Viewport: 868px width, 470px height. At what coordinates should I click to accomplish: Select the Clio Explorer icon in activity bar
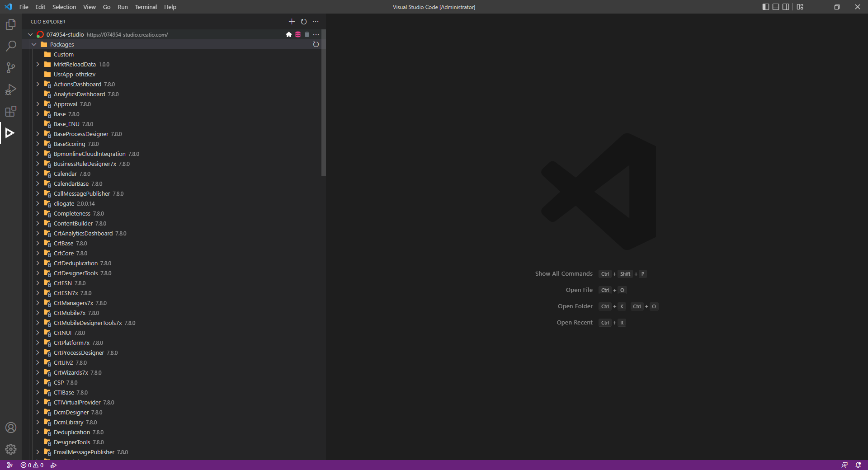pyautogui.click(x=10, y=132)
